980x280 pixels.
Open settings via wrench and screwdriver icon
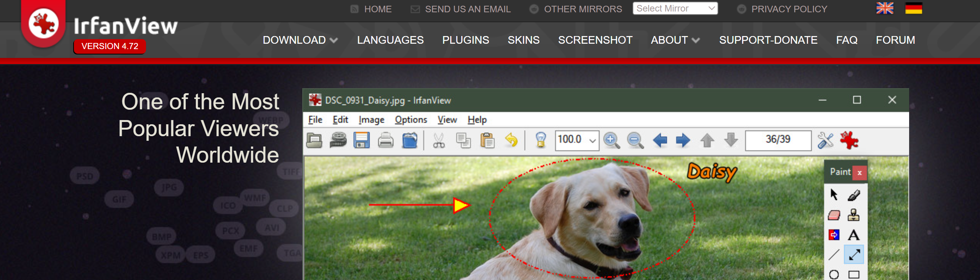click(x=825, y=140)
